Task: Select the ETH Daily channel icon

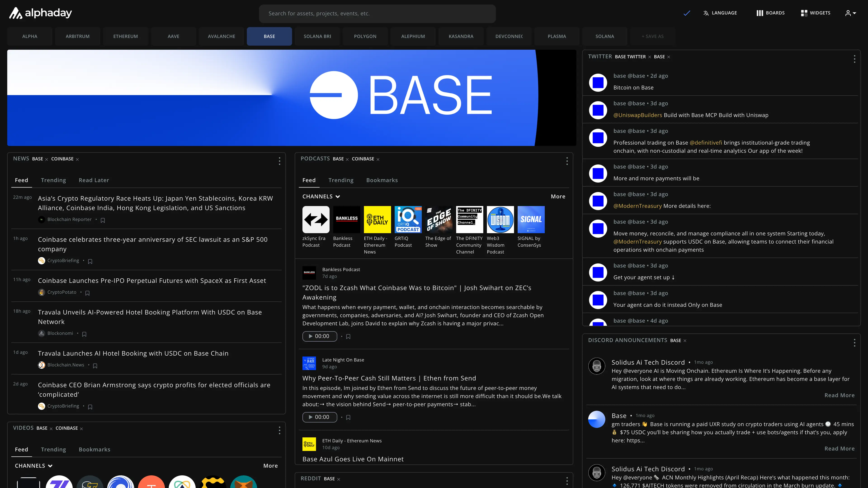Action: pyautogui.click(x=377, y=220)
